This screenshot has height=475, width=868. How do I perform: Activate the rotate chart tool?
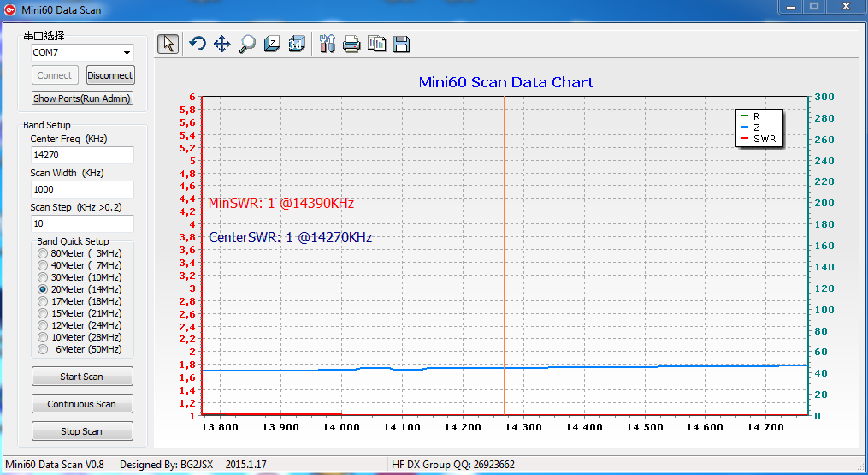point(197,44)
